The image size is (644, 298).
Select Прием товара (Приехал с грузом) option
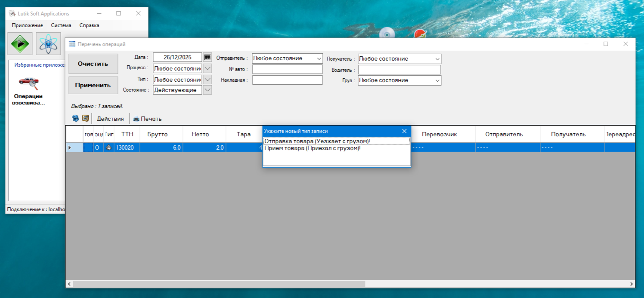(x=312, y=148)
